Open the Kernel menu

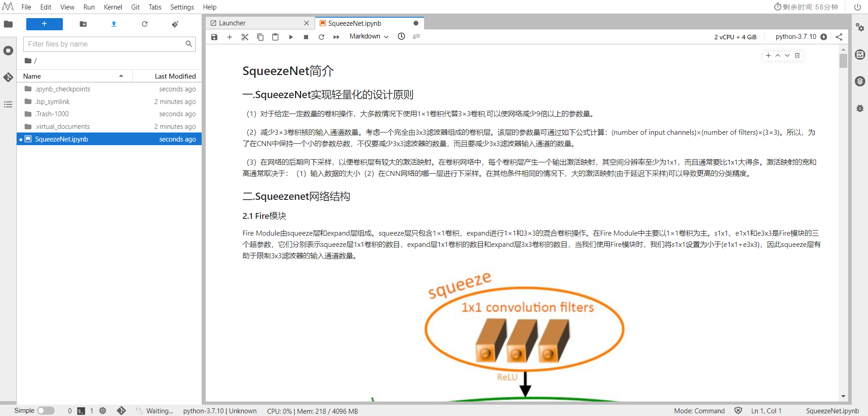[113, 7]
